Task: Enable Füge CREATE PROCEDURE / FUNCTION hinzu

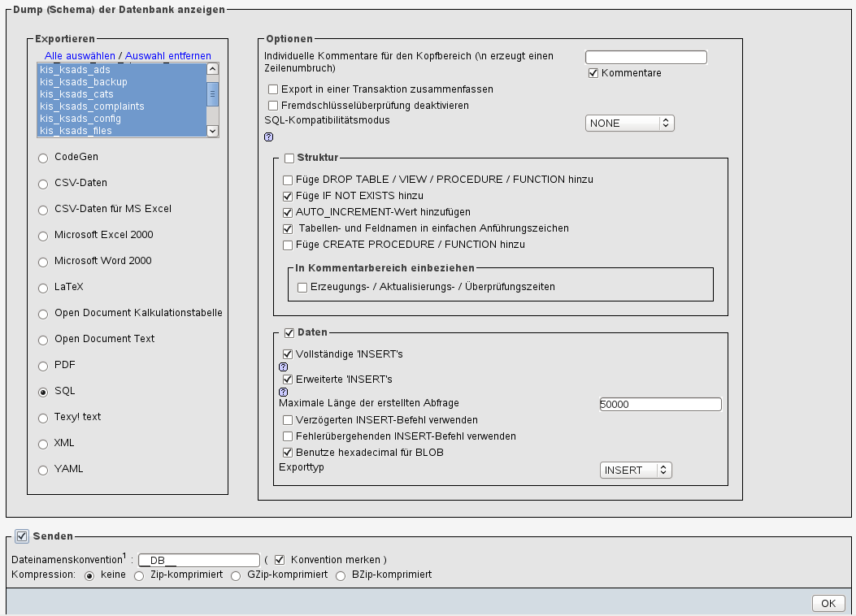Action: (x=288, y=245)
